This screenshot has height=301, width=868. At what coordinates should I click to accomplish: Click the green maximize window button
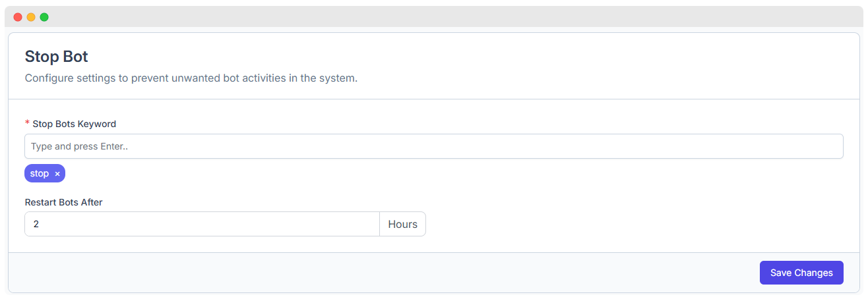[44, 17]
